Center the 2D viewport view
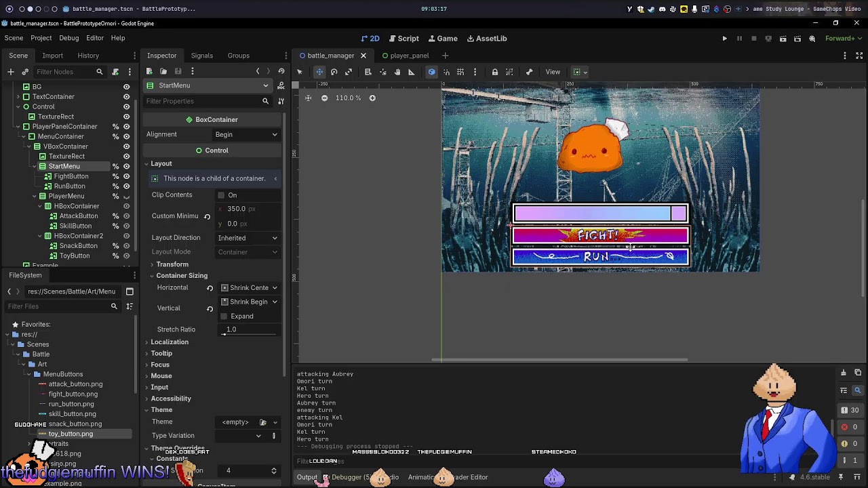Screen dimensions: 868x488 308,98
